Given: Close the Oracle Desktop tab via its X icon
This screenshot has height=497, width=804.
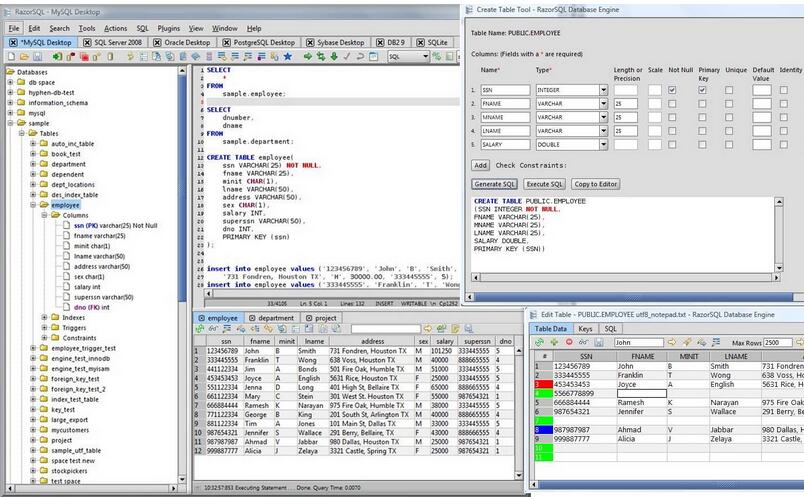Looking at the screenshot, I should 157,43.
